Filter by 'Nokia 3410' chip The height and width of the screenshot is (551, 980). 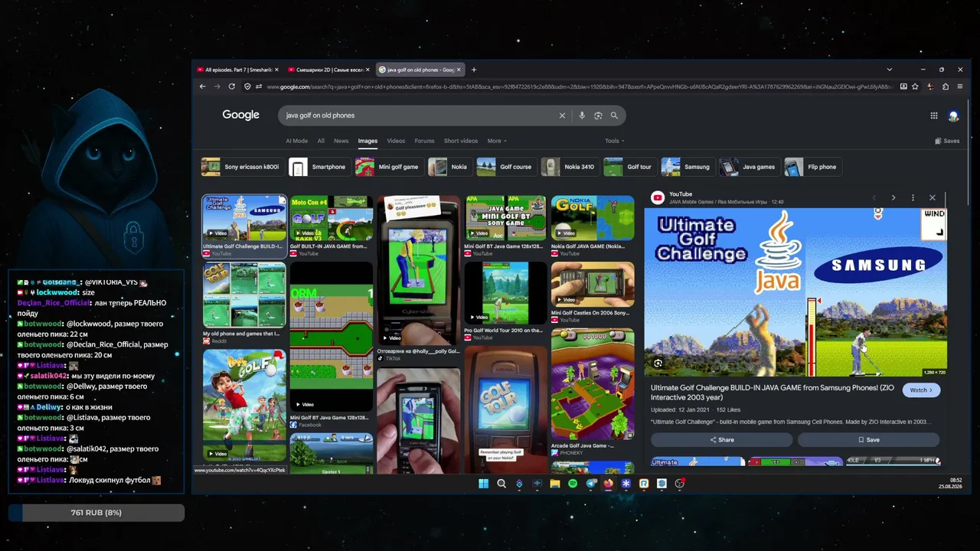pyautogui.click(x=570, y=167)
